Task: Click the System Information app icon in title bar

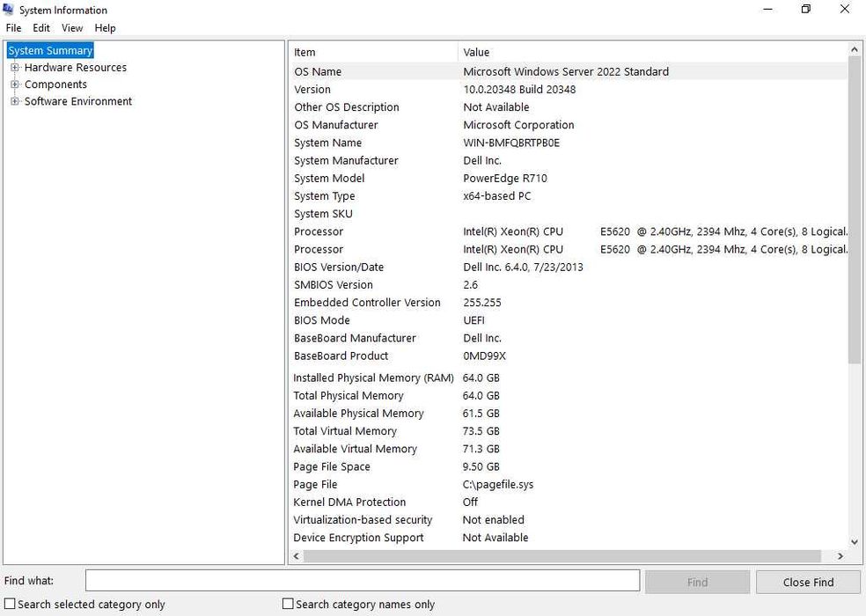Action: [x=8, y=10]
